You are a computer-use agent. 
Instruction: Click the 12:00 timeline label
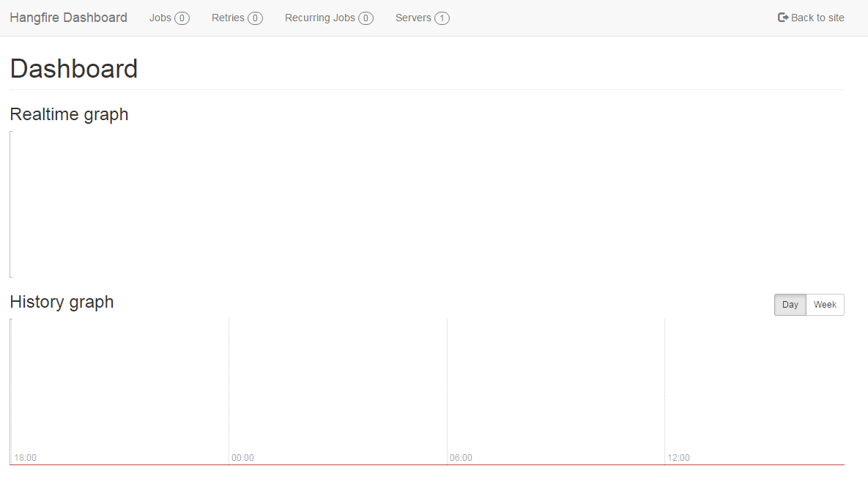click(678, 457)
